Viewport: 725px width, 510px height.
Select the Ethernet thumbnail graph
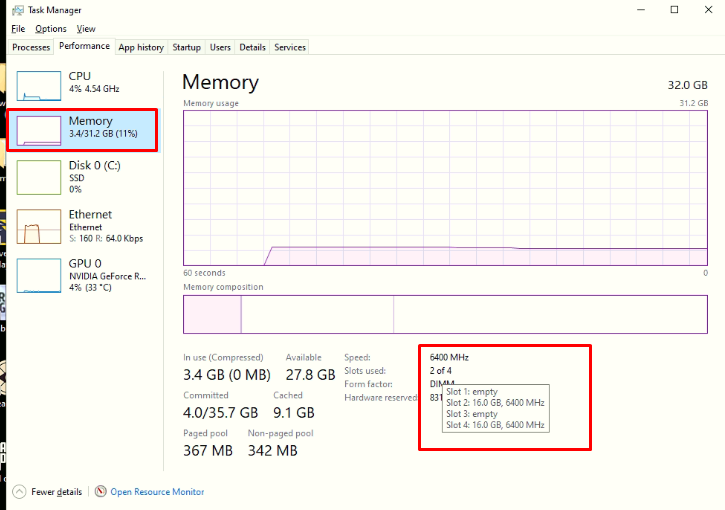(x=39, y=226)
